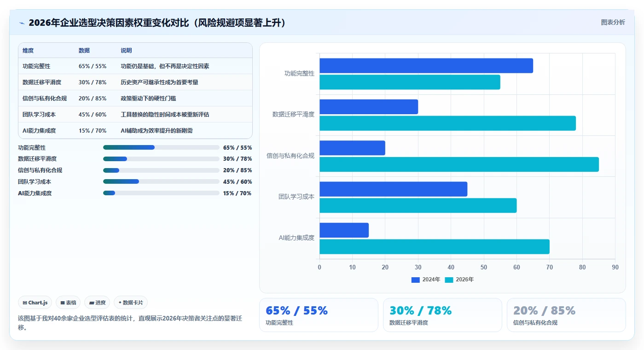Click the AI能力集成度 progress bar
Image resolution: width=644 pixels, height=350 pixels.
[x=161, y=193]
